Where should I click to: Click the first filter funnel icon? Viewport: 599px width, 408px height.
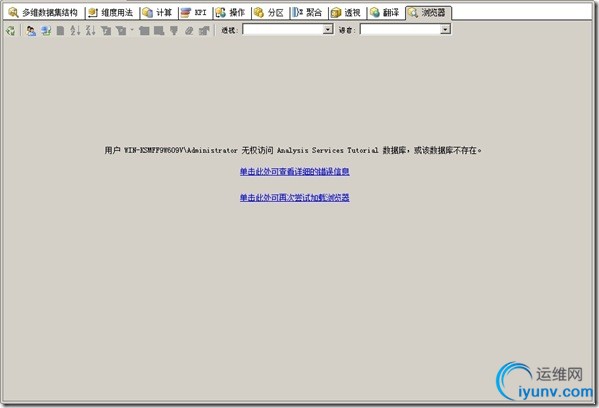[106, 31]
